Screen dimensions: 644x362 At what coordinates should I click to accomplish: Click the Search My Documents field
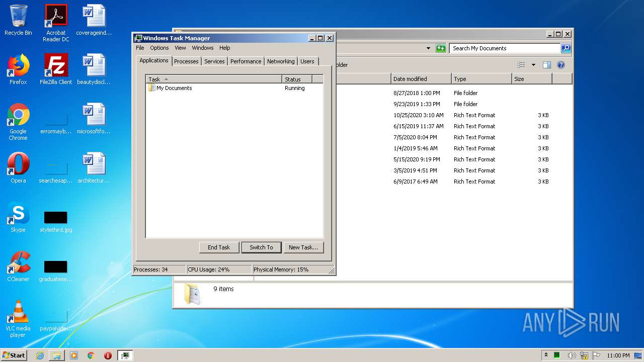click(505, 48)
